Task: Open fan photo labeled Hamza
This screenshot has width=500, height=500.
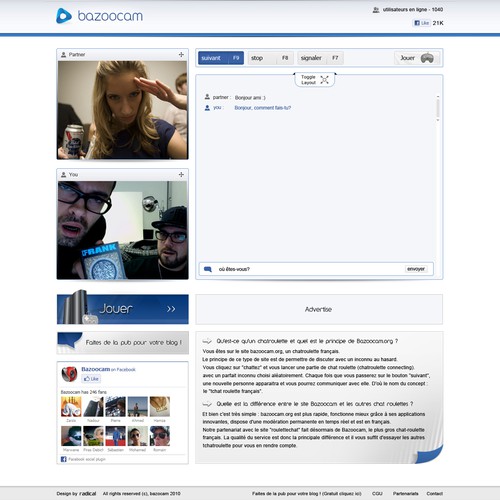Action: (x=160, y=406)
